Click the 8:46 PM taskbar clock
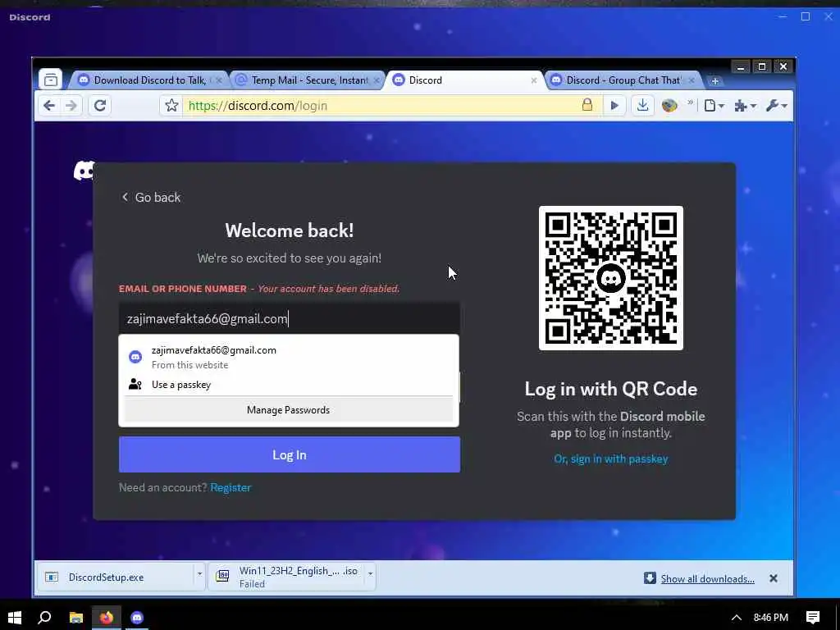 click(771, 618)
